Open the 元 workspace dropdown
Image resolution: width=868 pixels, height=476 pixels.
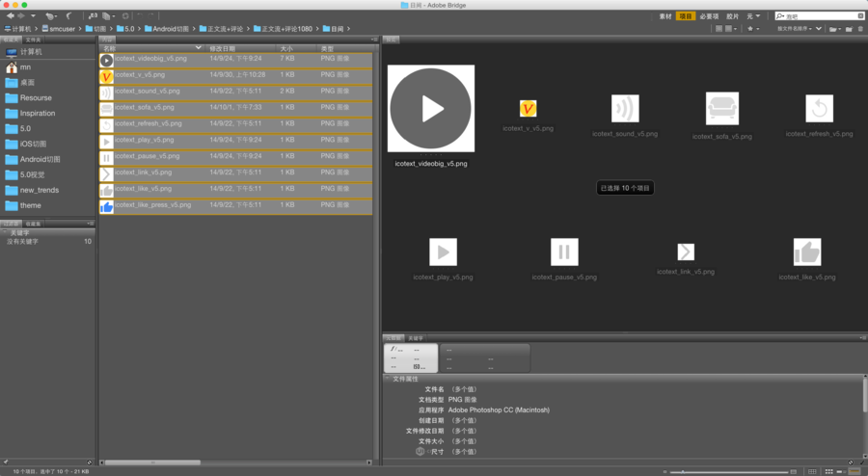coord(753,16)
